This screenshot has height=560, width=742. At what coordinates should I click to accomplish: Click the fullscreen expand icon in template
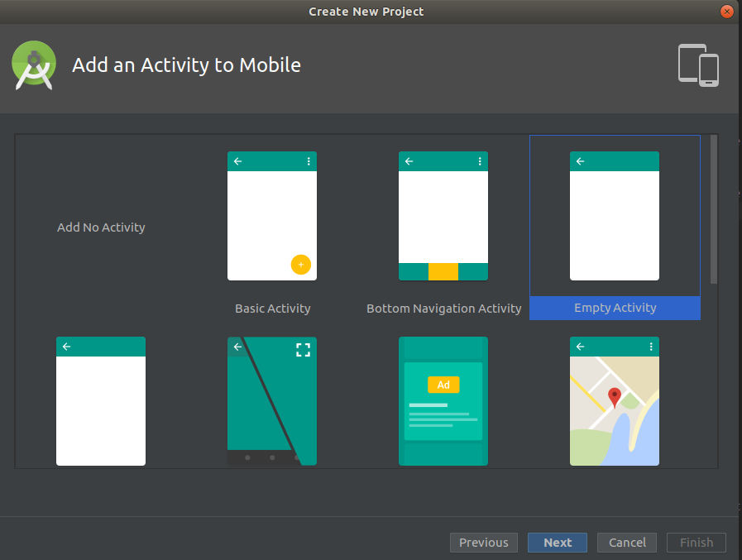[304, 350]
